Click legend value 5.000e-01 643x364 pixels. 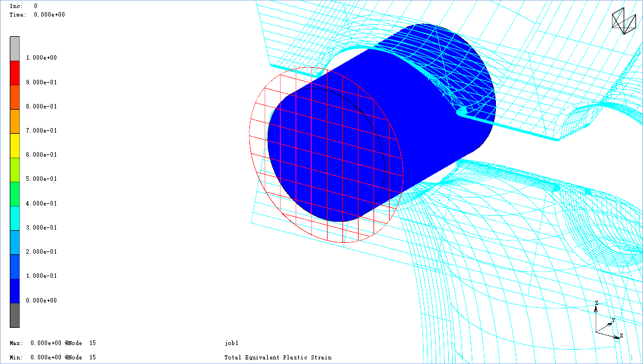tap(41, 179)
